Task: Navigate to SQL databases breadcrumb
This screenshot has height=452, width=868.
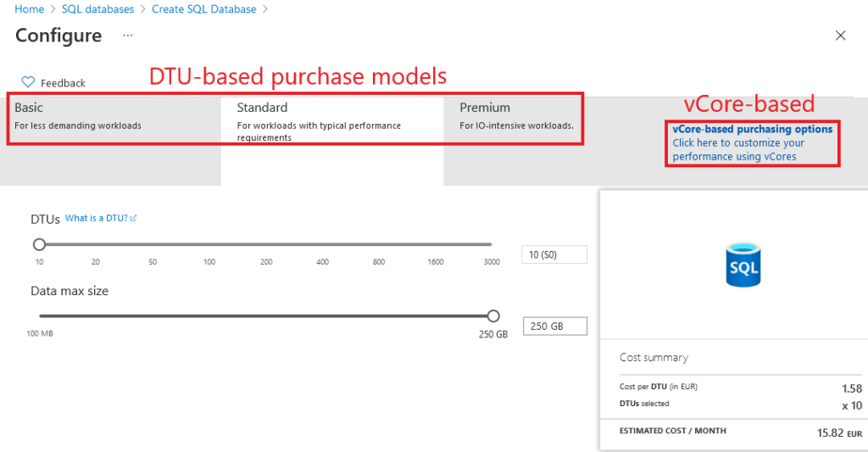Action: coord(97,9)
